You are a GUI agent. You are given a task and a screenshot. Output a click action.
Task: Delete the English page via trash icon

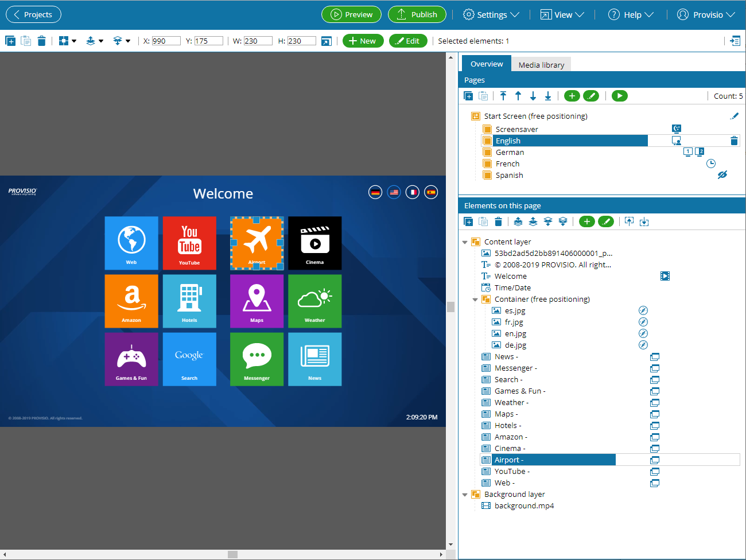click(733, 141)
